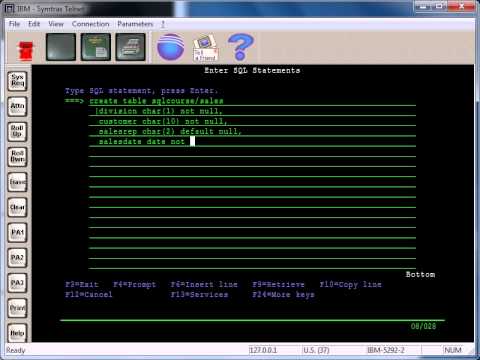This screenshot has width=480, height=360.
Task: Click the Roll Up keypad button
Action: tap(17, 132)
